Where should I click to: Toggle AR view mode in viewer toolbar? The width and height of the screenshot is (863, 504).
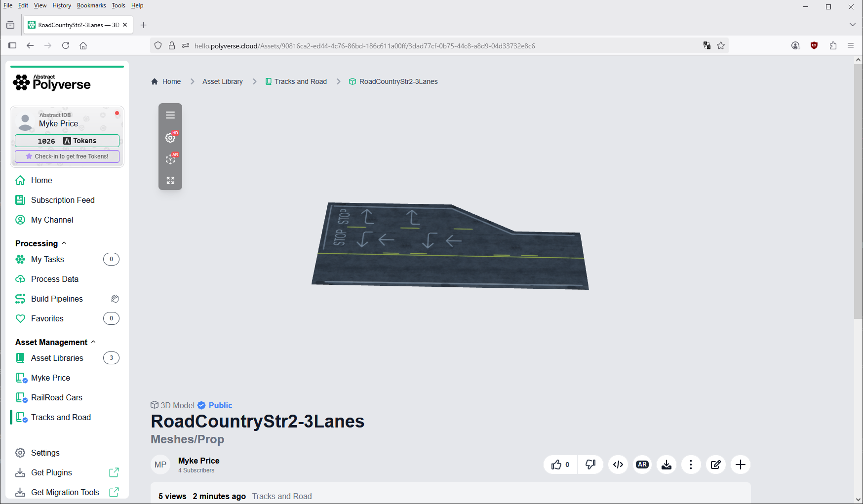[170, 159]
